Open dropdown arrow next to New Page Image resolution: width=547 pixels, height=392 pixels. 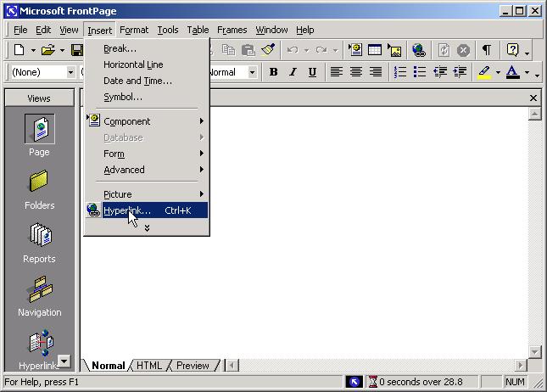click(x=33, y=50)
